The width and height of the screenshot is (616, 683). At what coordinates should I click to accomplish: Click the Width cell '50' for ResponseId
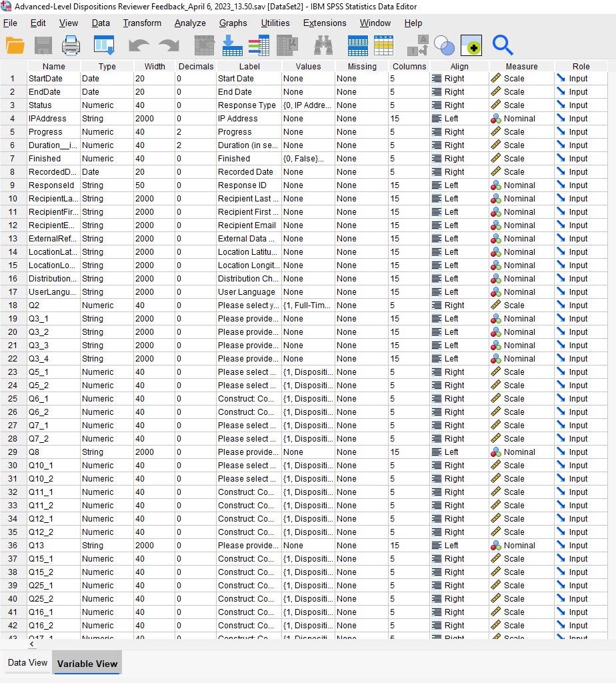(155, 185)
